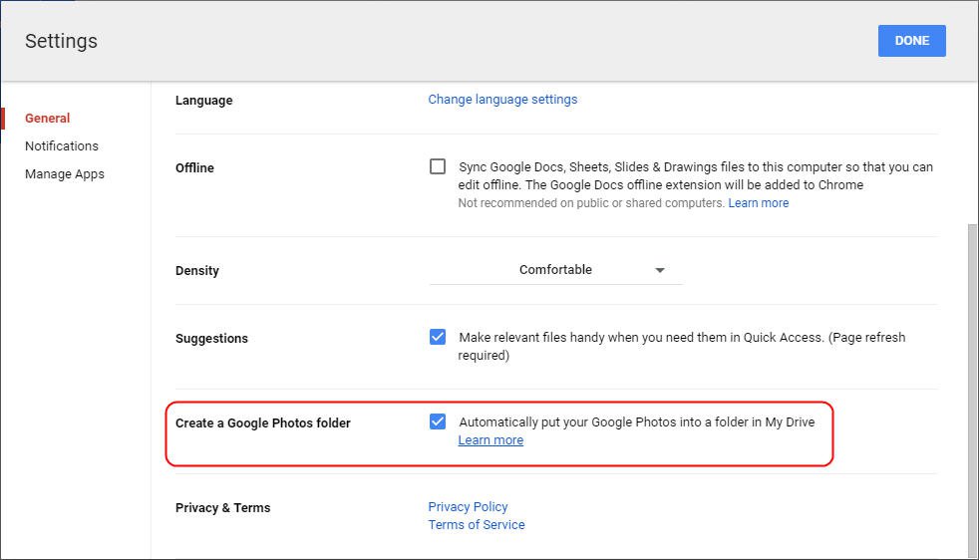Screen dimensions: 979x560
Task: Open the Terms of Service link
Action: (477, 524)
